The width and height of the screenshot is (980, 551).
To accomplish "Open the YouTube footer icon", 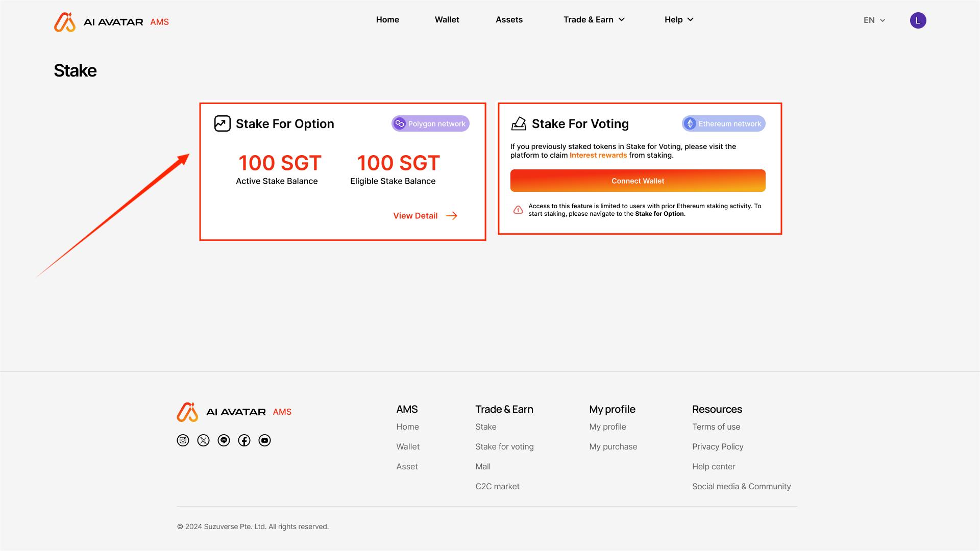I will click(264, 440).
